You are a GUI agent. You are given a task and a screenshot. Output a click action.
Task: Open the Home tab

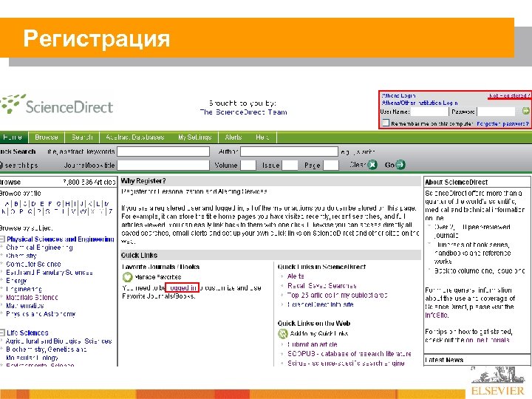click(x=13, y=137)
